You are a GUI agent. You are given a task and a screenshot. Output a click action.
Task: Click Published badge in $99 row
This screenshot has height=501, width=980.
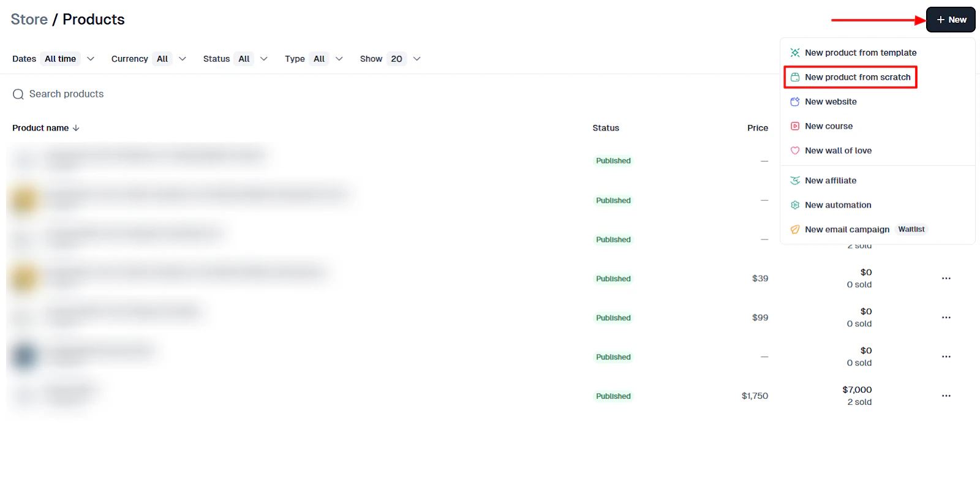(x=613, y=318)
